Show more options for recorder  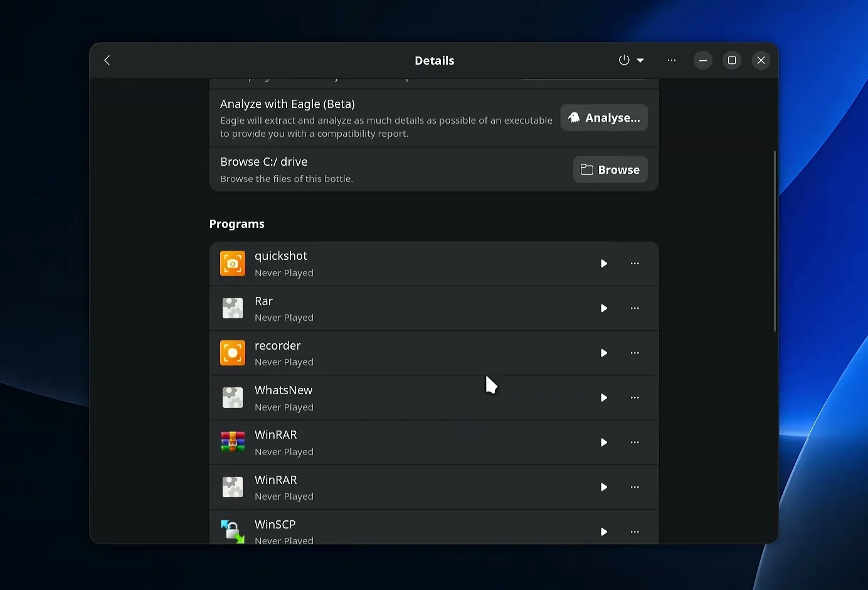(635, 353)
